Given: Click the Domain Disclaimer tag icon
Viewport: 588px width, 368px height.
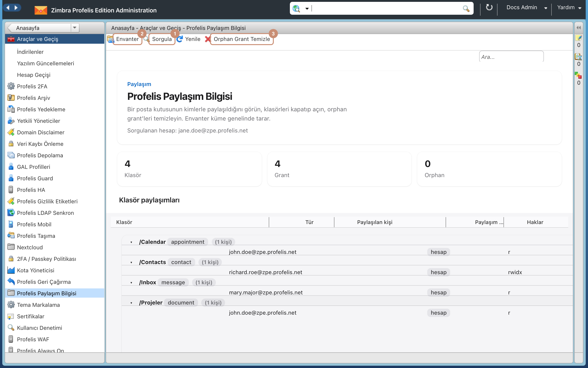Looking at the screenshot, I should coord(11,132).
